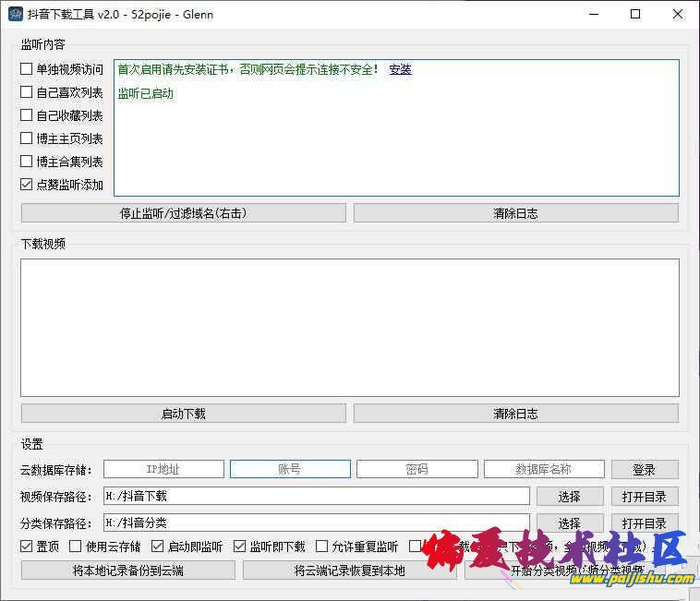Clear the log in the 下载视频 section
Viewport: 700px width, 601px height.
(x=515, y=414)
